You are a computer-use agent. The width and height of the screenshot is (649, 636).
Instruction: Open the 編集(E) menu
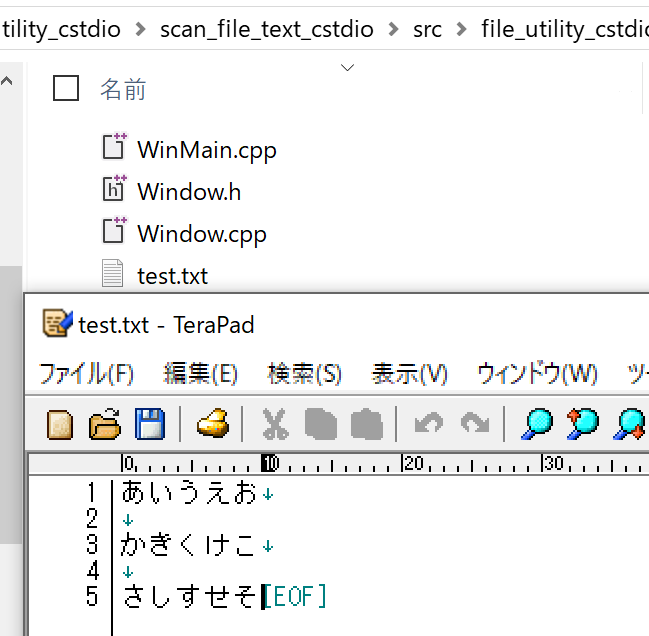coord(201,374)
